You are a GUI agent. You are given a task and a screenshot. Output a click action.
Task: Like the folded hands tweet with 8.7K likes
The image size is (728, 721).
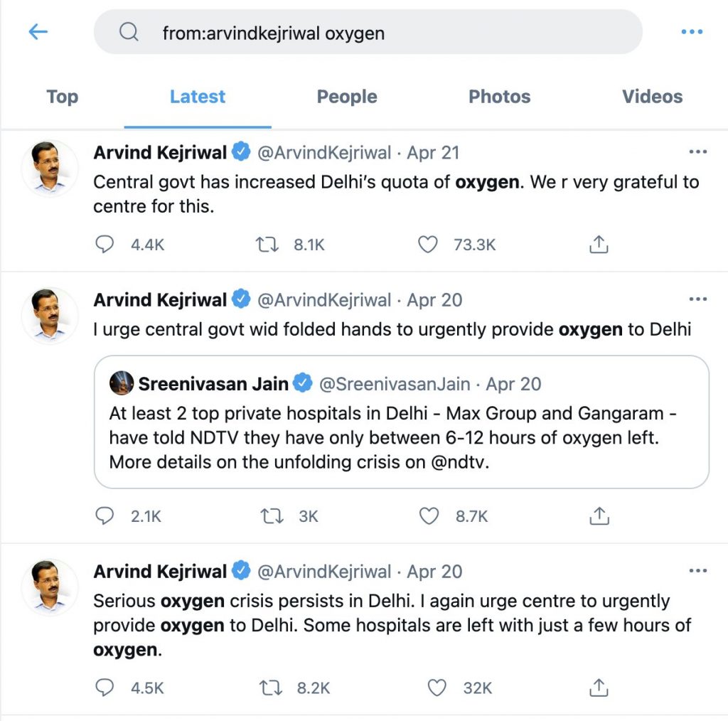(429, 516)
